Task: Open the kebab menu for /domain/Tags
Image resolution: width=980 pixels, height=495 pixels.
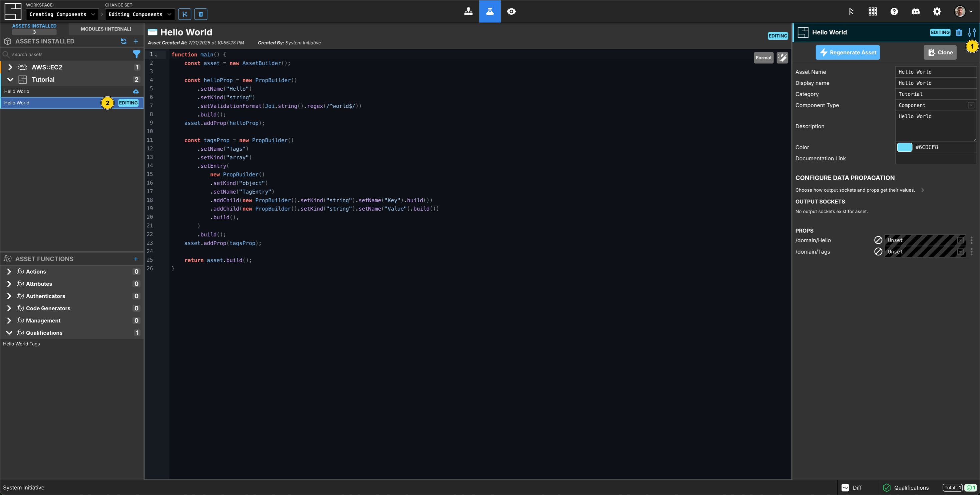Action: (971, 252)
